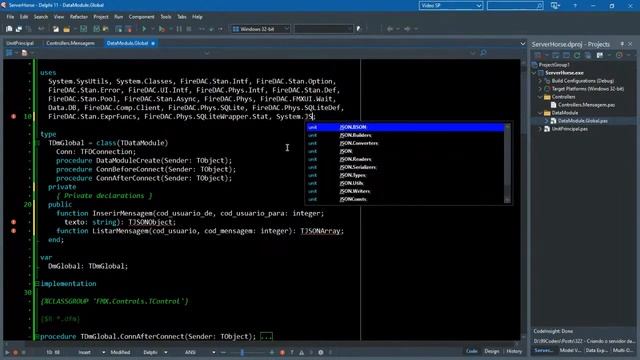Click the Open file folder icon
Viewport: 640px width, 360px height.
pos(66,29)
